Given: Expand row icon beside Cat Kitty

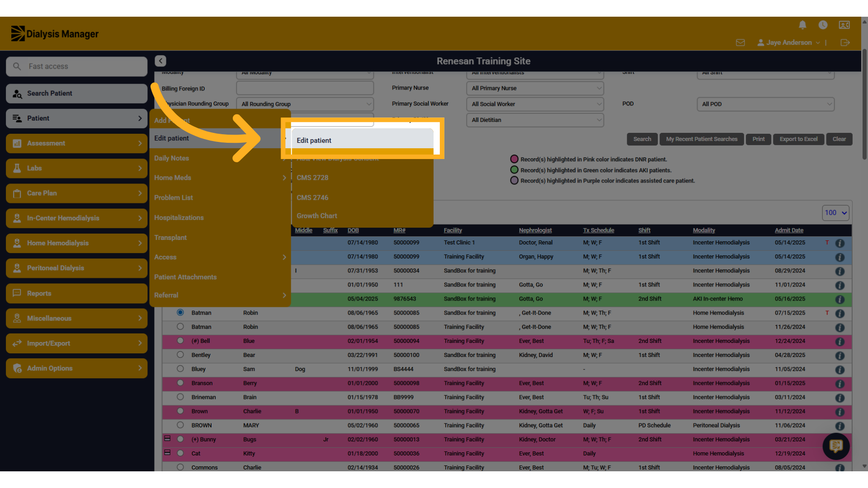Looking at the screenshot, I should (x=167, y=452).
